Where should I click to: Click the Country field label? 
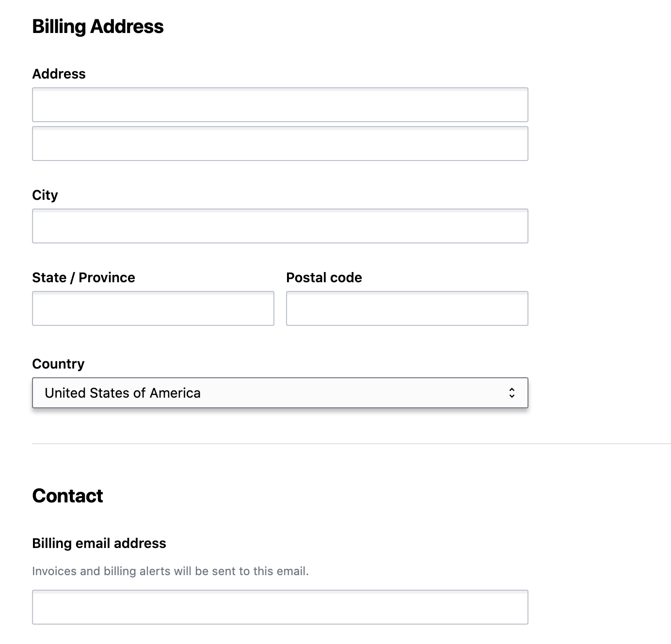click(x=58, y=364)
